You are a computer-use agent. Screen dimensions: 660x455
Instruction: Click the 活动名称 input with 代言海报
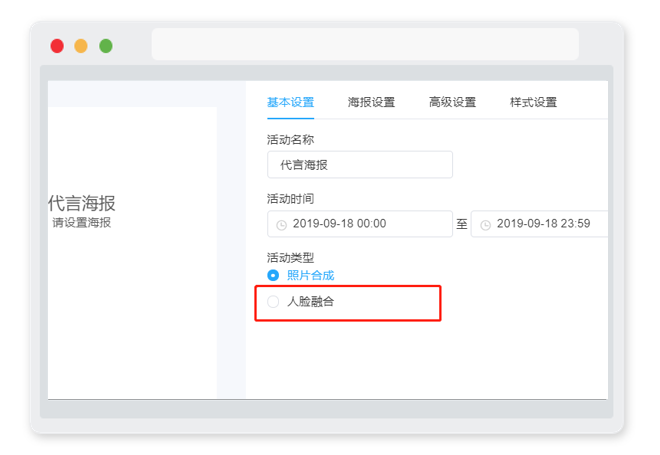(360, 165)
